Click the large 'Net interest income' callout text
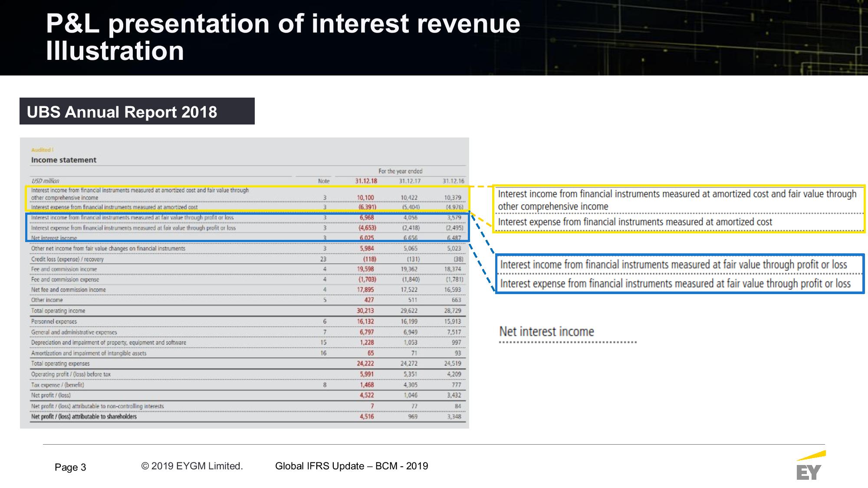This screenshot has height=488, width=868. coord(546,331)
